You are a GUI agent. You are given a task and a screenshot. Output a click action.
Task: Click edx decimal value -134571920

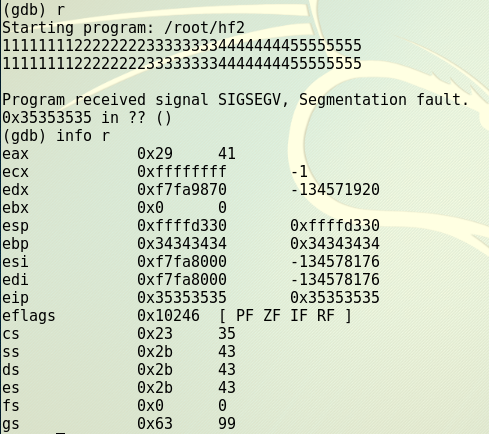tap(335, 190)
